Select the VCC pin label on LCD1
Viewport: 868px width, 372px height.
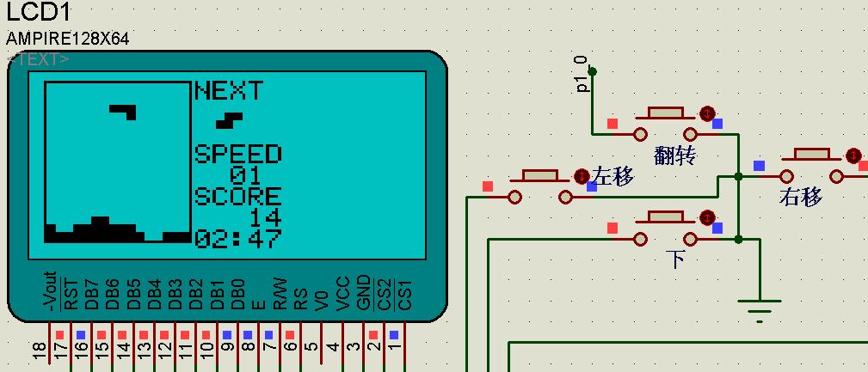click(342, 294)
